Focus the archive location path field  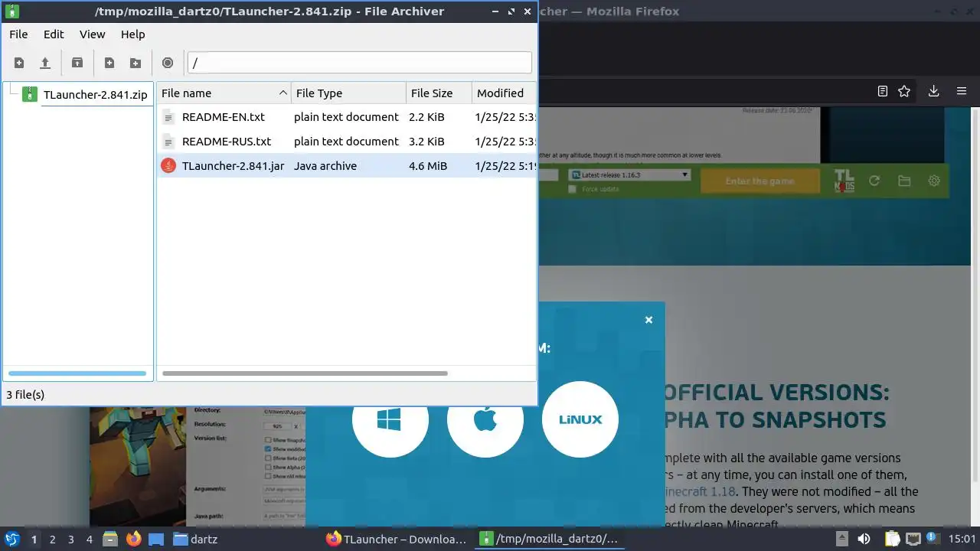(360, 63)
